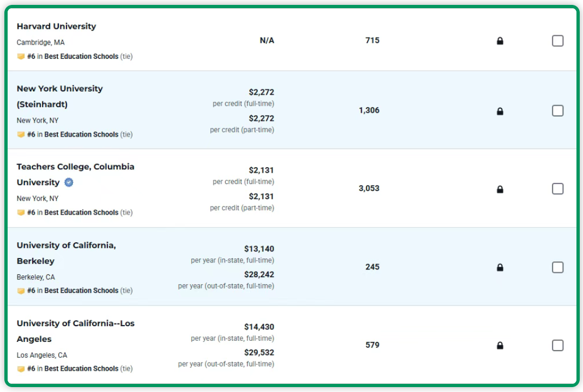This screenshot has width=583, height=392.
Task: Click Best Education Schools ranking under Los Angeles, CA
Action: (81, 369)
